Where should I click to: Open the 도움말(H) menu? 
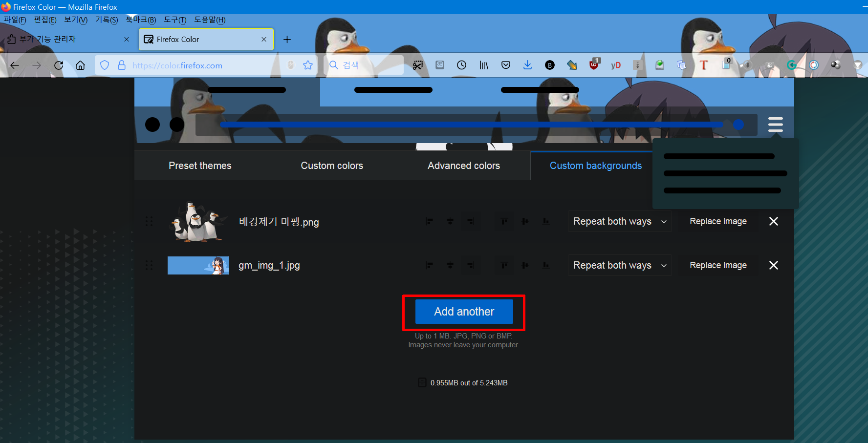[x=210, y=20]
